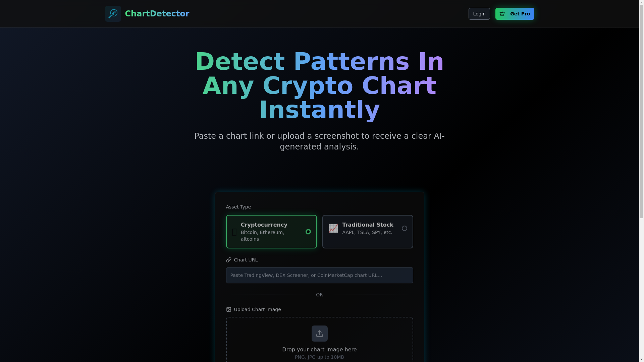The width and height of the screenshot is (644, 362).
Task: Click the ChartDetector magnifier logo icon
Action: pos(113,14)
